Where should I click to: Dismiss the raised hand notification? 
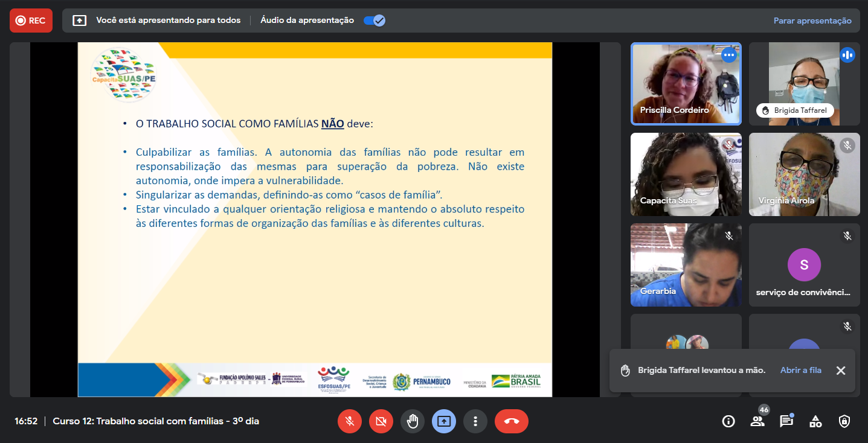[x=840, y=371]
